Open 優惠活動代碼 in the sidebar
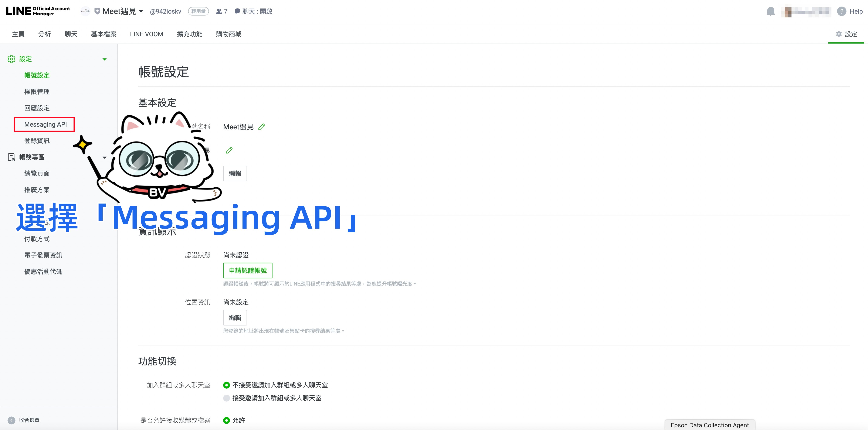The image size is (868, 430). [x=43, y=271]
